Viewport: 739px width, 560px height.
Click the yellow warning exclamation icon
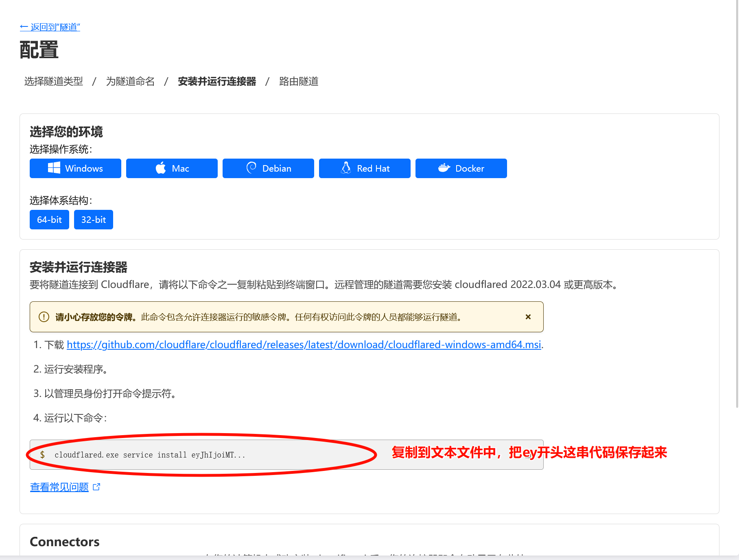point(44,317)
